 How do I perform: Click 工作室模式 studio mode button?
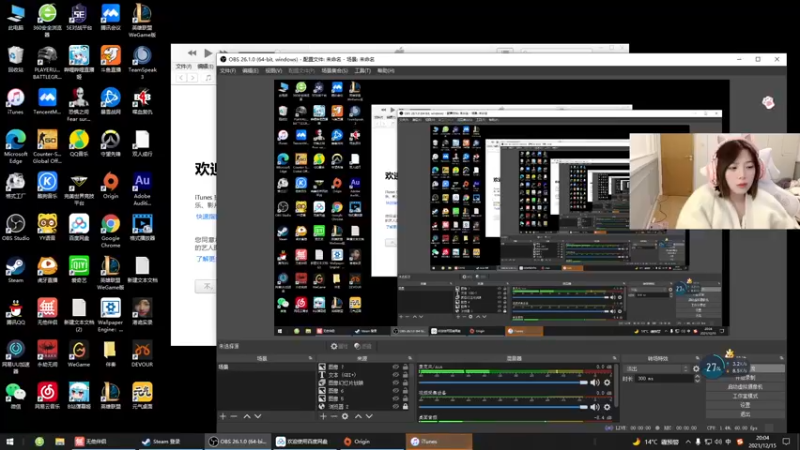click(x=745, y=396)
